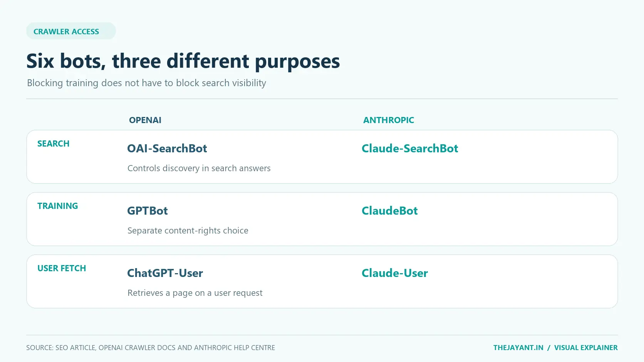Click the VISUAL EXPLAINER footer label
This screenshot has height=362, width=644.
click(x=586, y=348)
